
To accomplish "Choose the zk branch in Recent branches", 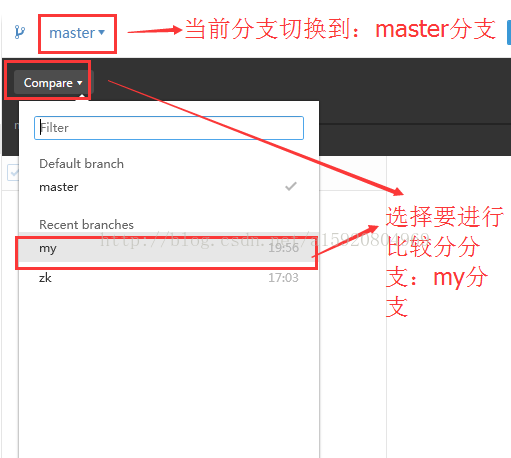I will 169,278.
